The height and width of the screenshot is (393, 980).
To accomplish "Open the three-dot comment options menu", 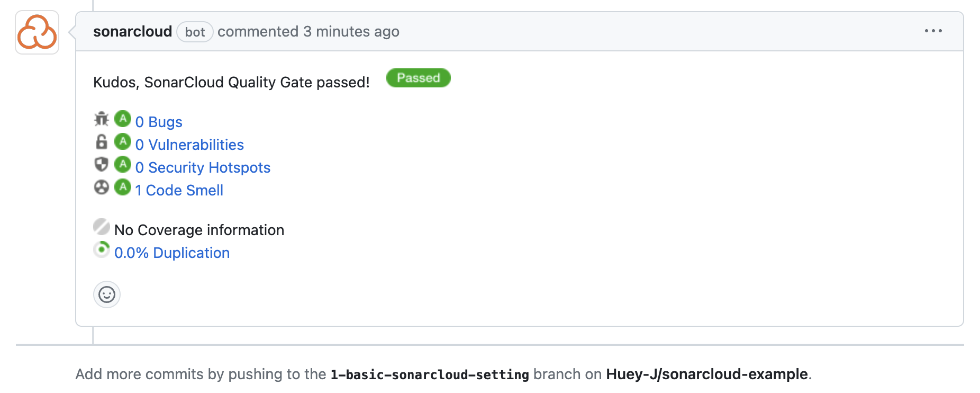I will click(x=933, y=31).
